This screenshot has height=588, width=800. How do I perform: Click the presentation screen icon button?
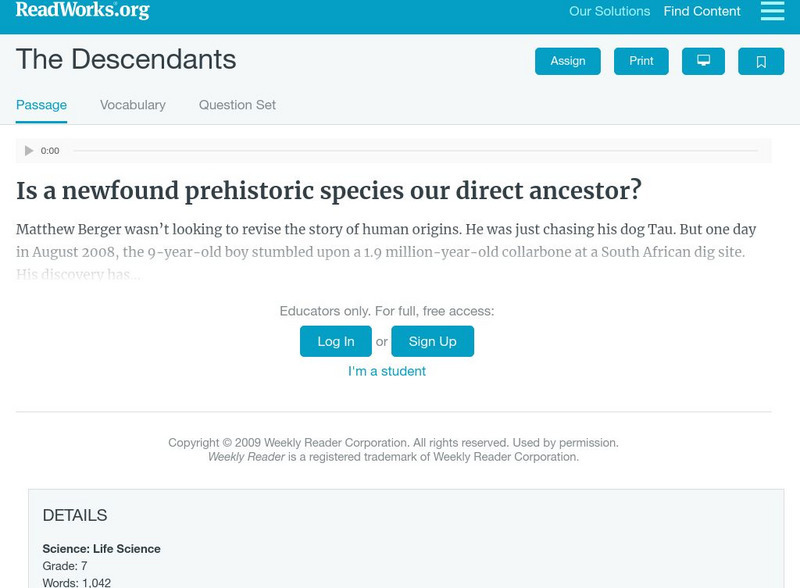pos(703,61)
